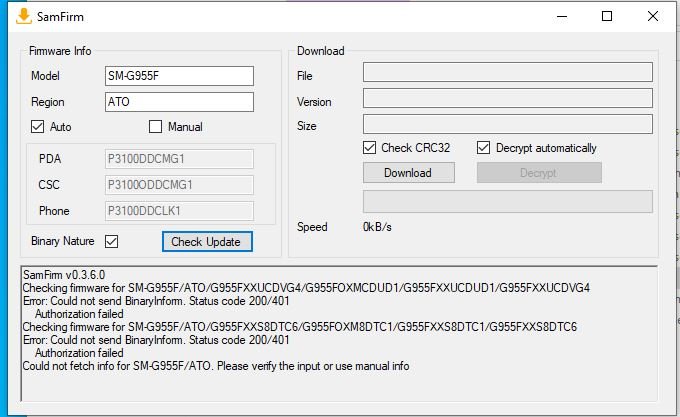Click the SamFirm v0.3.6.0 log line
Screen dimensions: 680x417
coord(64,275)
